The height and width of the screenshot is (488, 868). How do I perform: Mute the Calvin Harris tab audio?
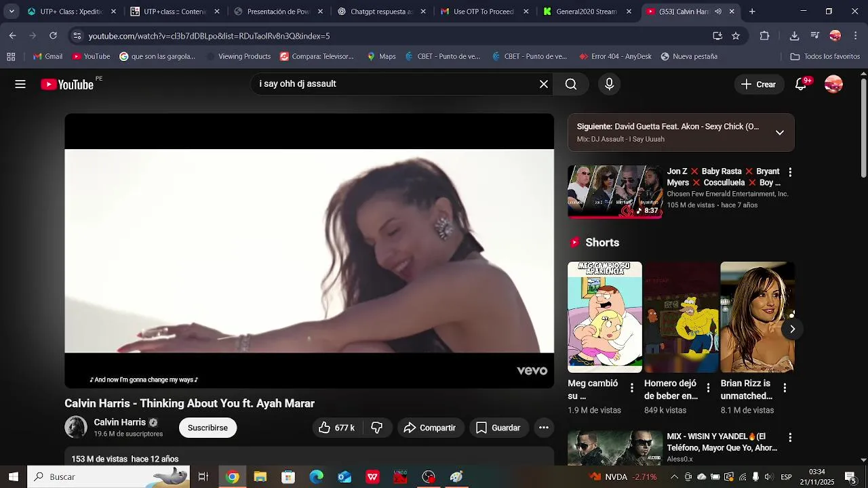pyautogui.click(x=717, y=12)
